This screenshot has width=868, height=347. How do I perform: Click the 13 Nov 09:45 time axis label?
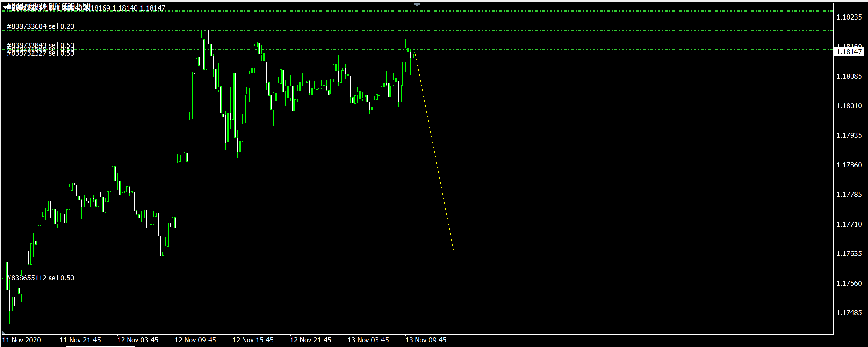tap(426, 340)
